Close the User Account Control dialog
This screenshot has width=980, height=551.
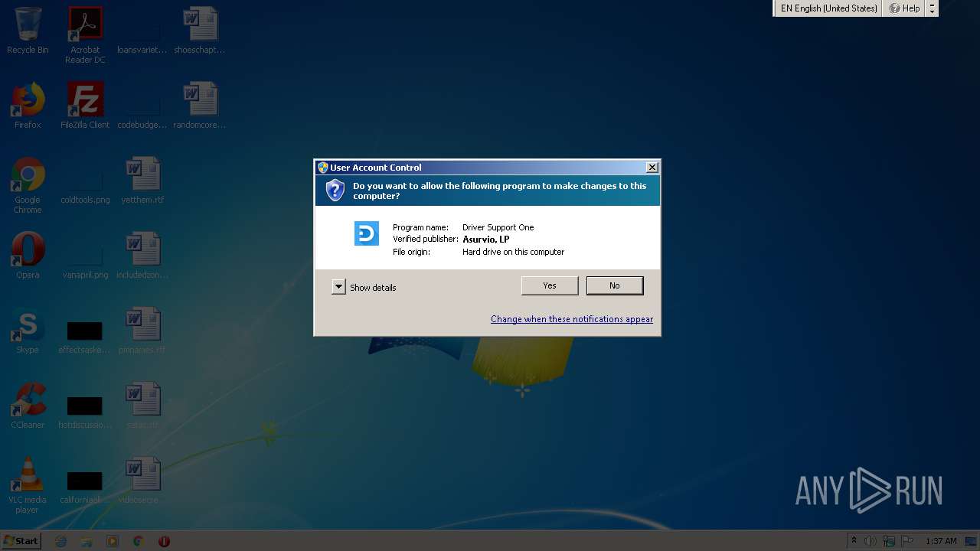652,168
